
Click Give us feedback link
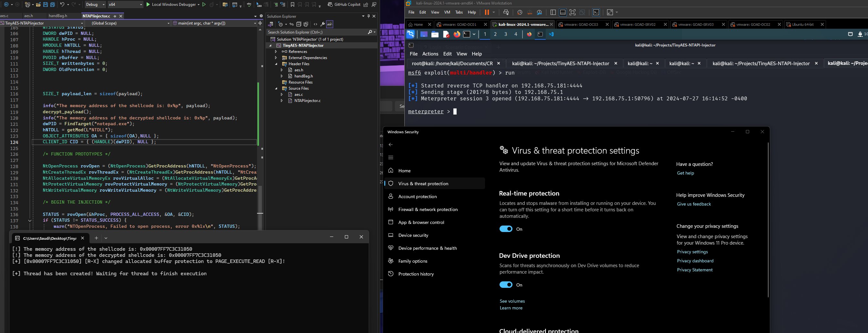694,204
